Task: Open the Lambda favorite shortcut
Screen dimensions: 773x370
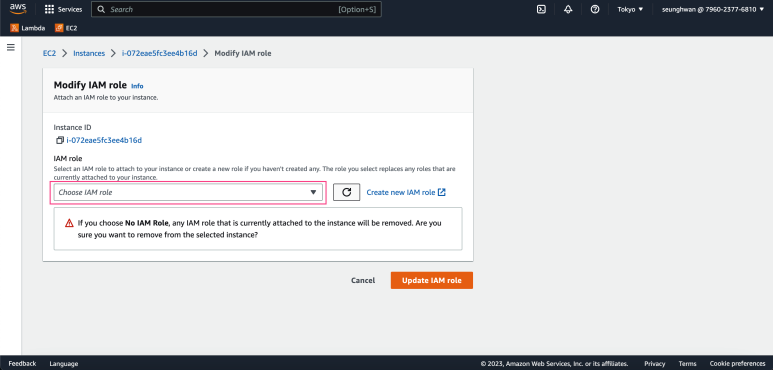Action: (28, 28)
